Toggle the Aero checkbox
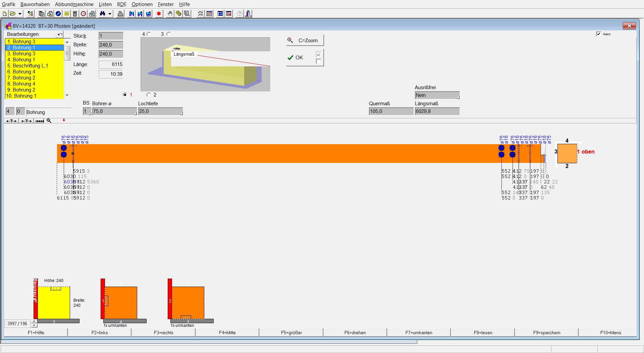Image resolution: width=644 pixels, height=353 pixels. (598, 34)
